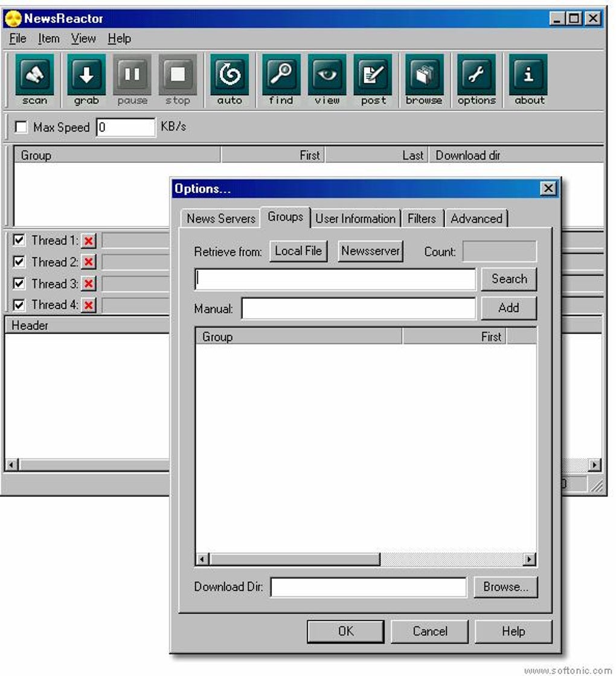
Task: Click the browse folders icon
Action: (424, 80)
